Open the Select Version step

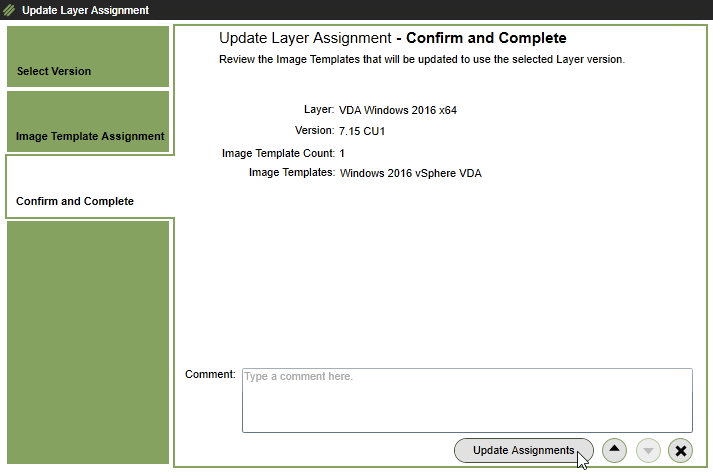point(88,56)
